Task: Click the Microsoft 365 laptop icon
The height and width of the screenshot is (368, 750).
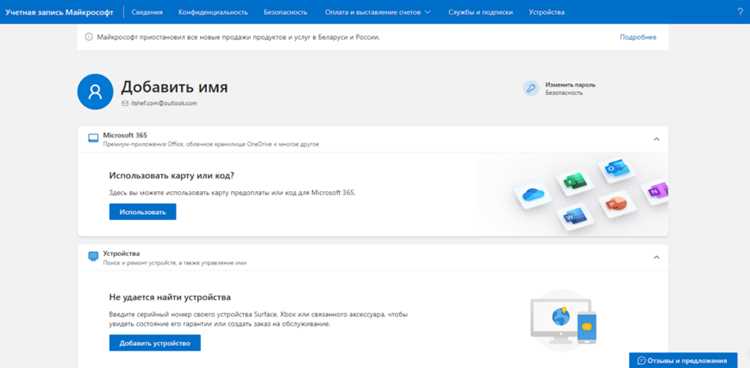Action: pos(93,138)
